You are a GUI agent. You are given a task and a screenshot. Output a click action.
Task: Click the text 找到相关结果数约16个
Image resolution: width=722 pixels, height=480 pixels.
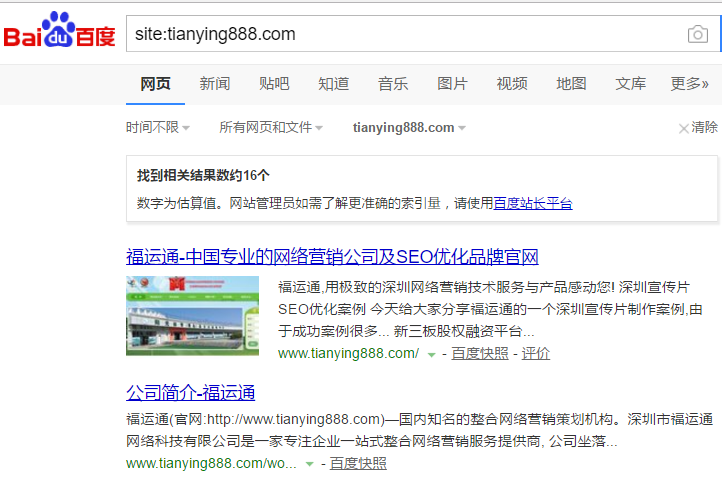tap(203, 176)
